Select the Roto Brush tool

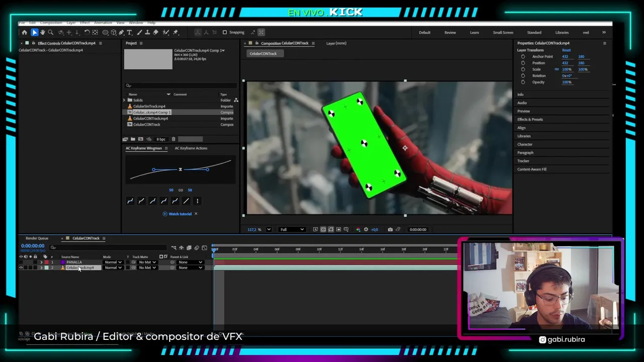[x=166, y=32]
